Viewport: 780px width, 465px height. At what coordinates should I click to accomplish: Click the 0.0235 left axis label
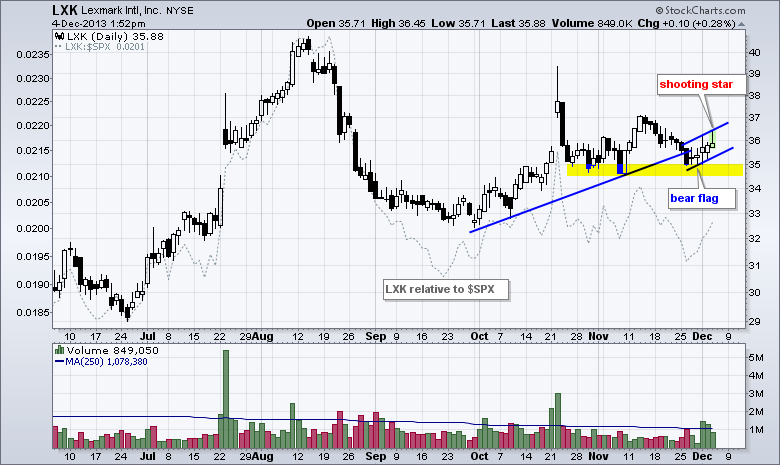[x=33, y=55]
